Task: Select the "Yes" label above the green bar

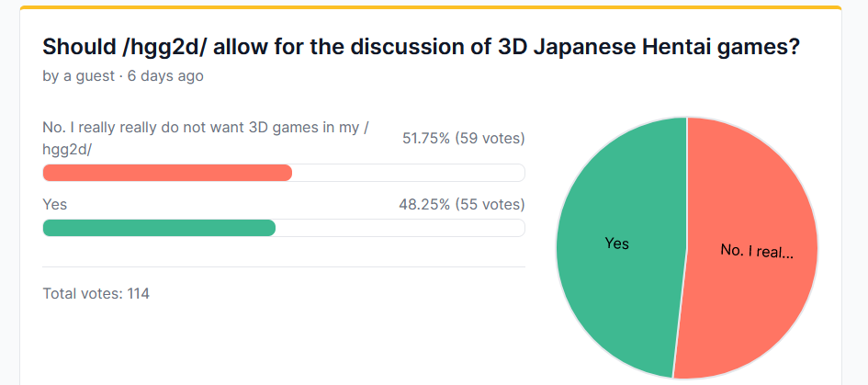Action: [55, 204]
